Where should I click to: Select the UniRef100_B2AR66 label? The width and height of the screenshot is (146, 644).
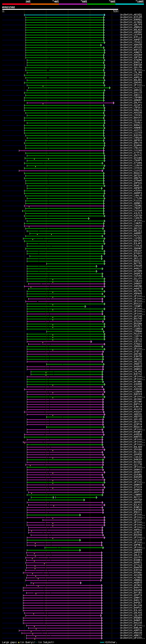click(131, 146)
